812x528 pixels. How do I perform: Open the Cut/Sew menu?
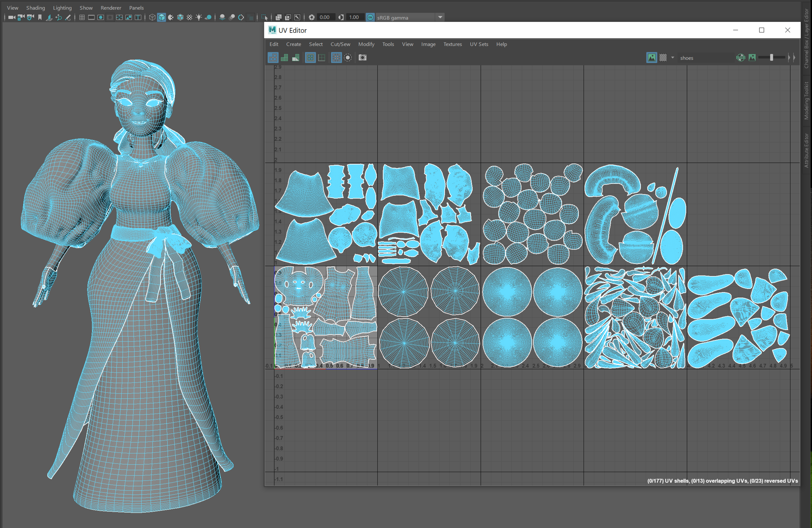click(x=340, y=44)
